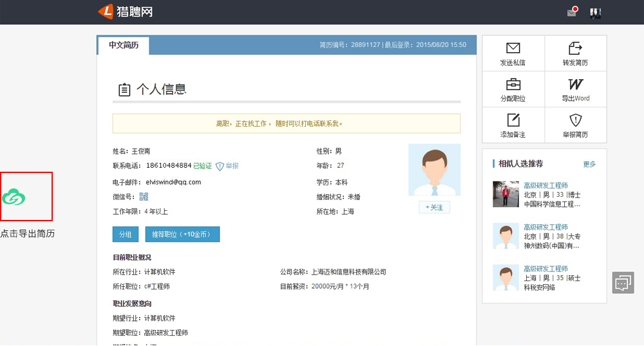Click the 添加备注 add note icon

coord(513,120)
